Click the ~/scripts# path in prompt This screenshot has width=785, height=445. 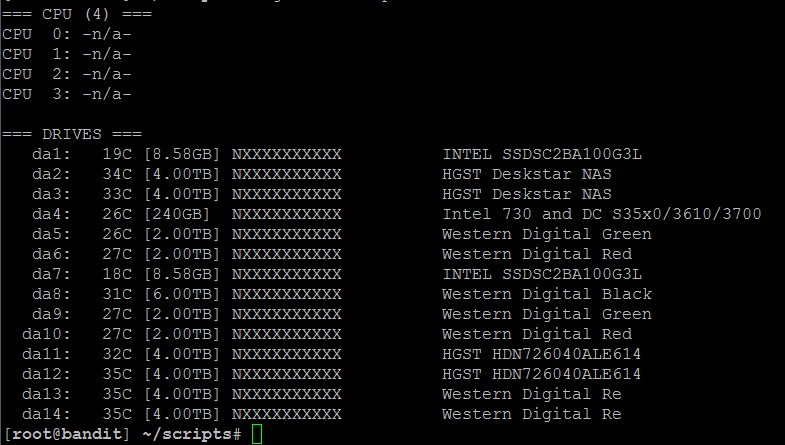[192, 434]
